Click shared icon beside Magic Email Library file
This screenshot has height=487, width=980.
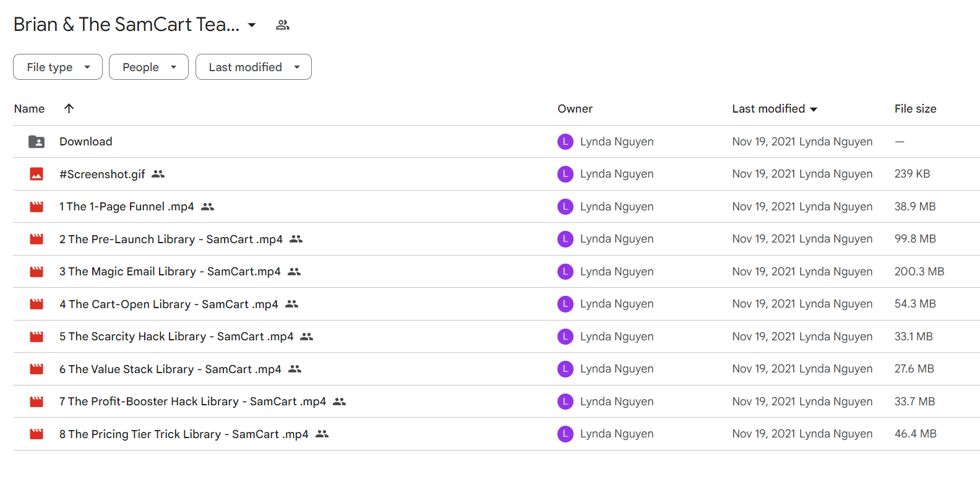pyautogui.click(x=294, y=272)
